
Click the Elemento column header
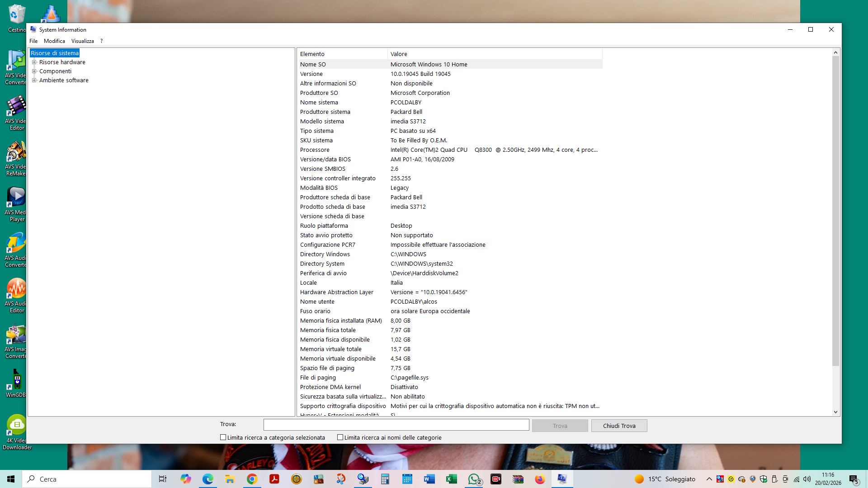point(342,54)
